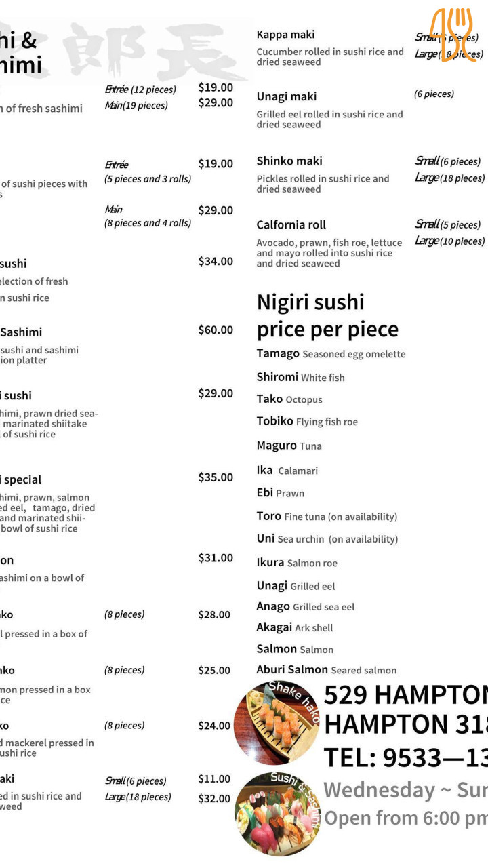The image size is (488, 868).
Task: Pick the Toro fine tuna nigiri
Action: (x=327, y=516)
